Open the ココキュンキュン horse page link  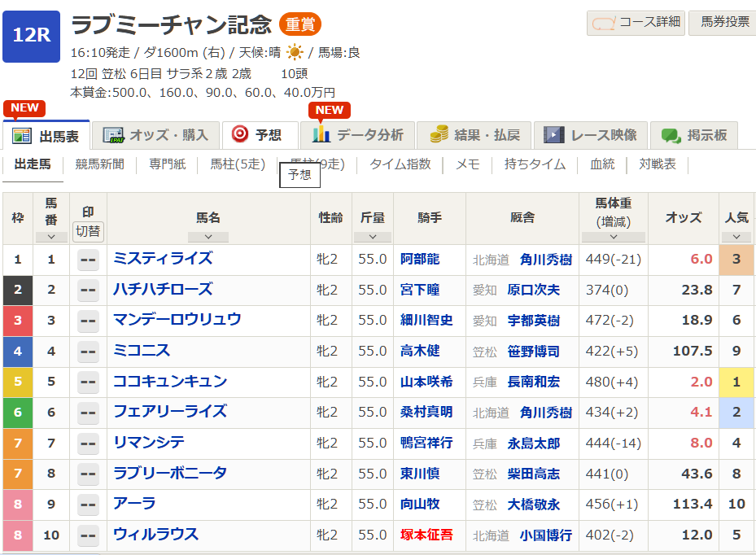click(172, 382)
